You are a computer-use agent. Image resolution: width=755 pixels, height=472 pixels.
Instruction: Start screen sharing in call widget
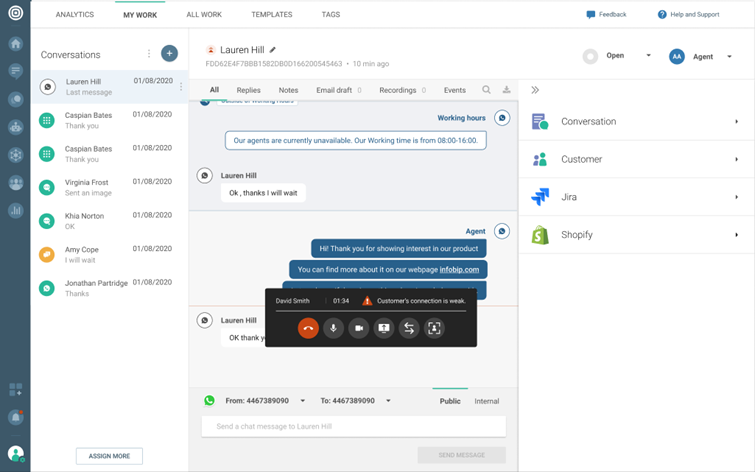[384, 328]
